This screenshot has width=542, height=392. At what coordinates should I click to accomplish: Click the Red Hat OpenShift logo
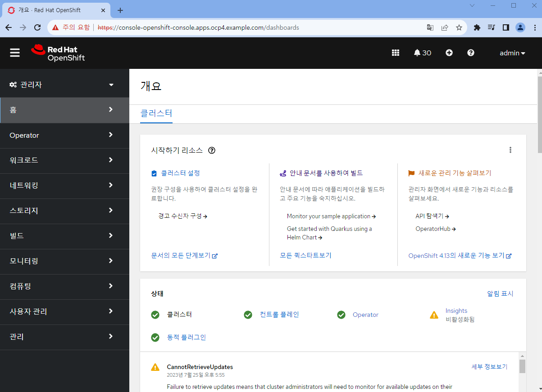[58, 53]
